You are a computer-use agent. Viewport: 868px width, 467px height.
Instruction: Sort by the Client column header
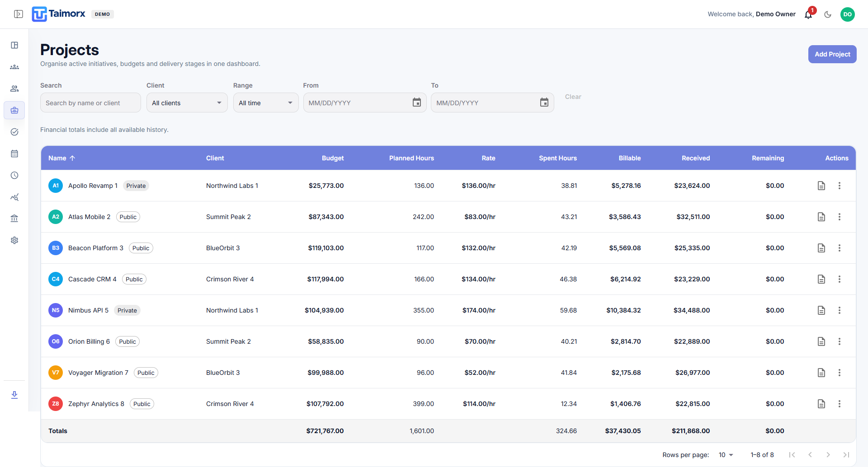click(215, 158)
